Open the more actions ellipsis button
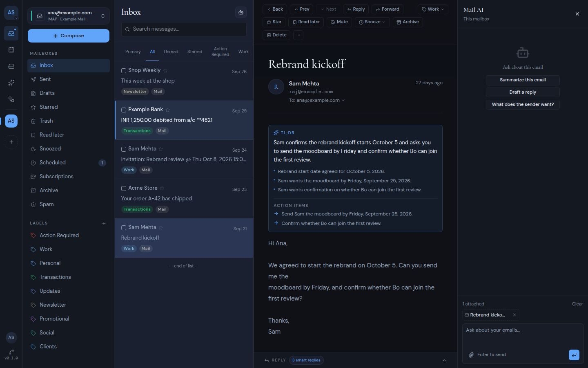The height and width of the screenshot is (368, 588). click(x=298, y=35)
